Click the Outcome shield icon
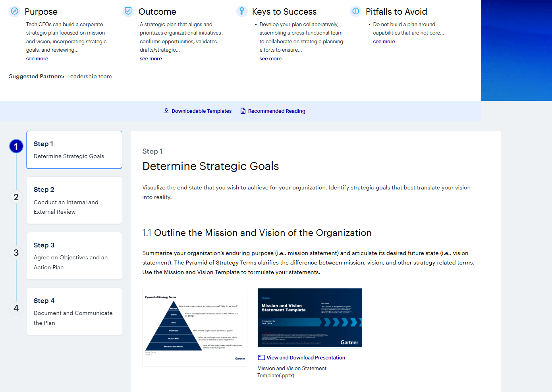This screenshot has width=552, height=392. (x=128, y=12)
